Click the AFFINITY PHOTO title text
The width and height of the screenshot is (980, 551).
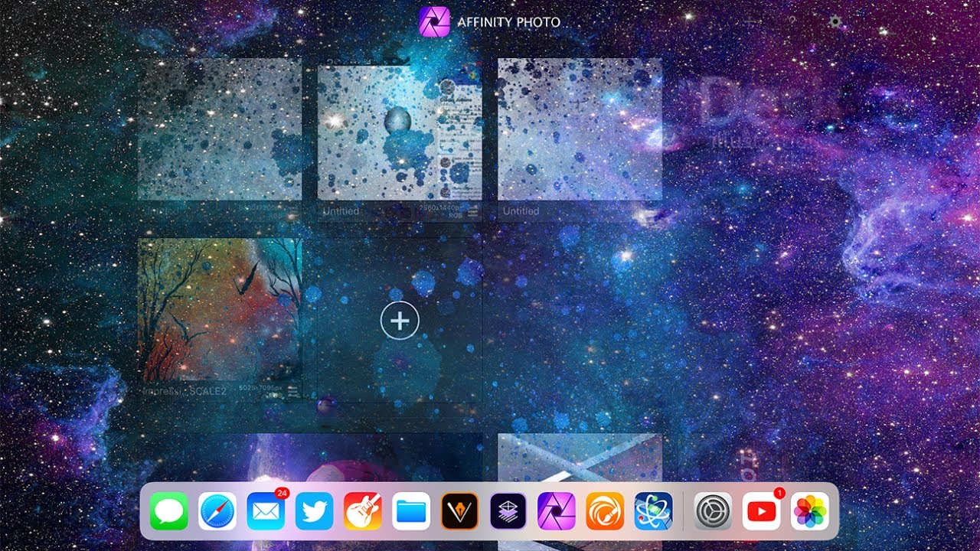(x=508, y=22)
